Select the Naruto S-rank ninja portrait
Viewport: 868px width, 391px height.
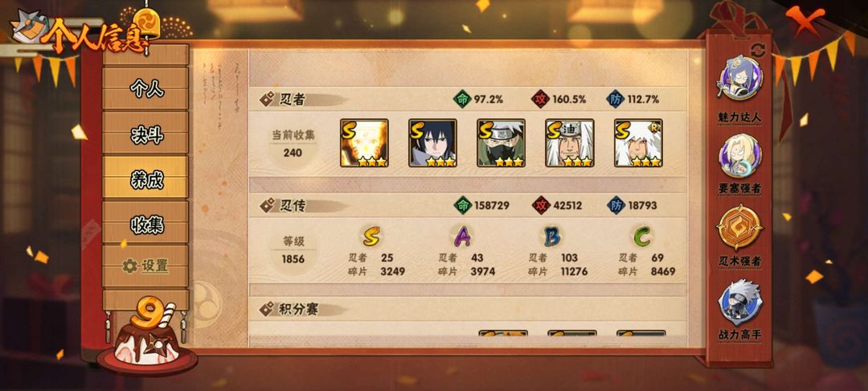364,143
